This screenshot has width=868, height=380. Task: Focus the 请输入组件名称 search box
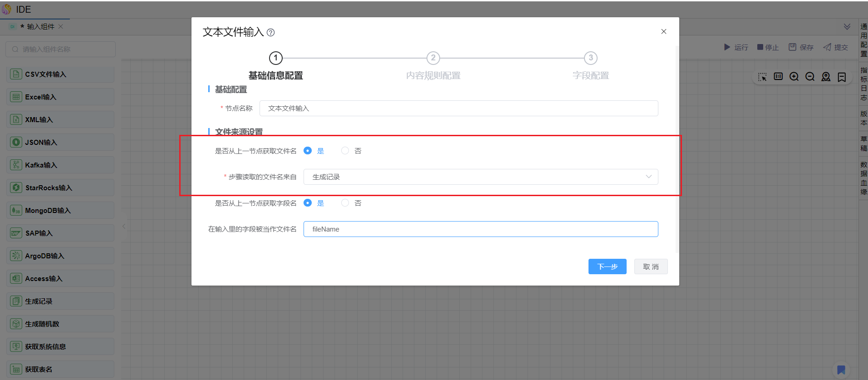60,49
